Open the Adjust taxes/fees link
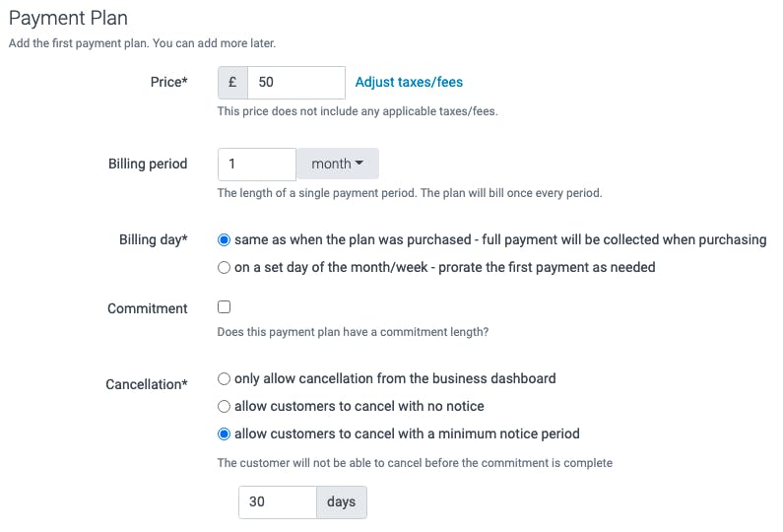783x532 pixels. coord(409,82)
